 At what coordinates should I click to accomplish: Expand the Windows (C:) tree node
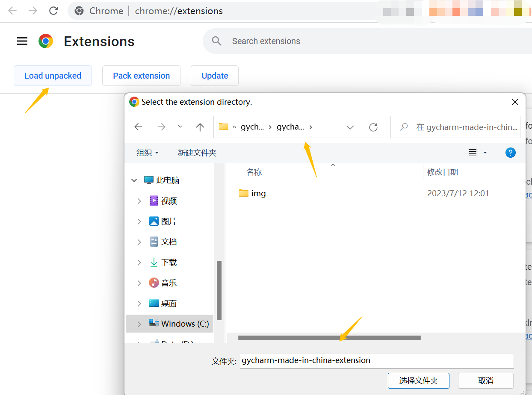pyautogui.click(x=139, y=324)
